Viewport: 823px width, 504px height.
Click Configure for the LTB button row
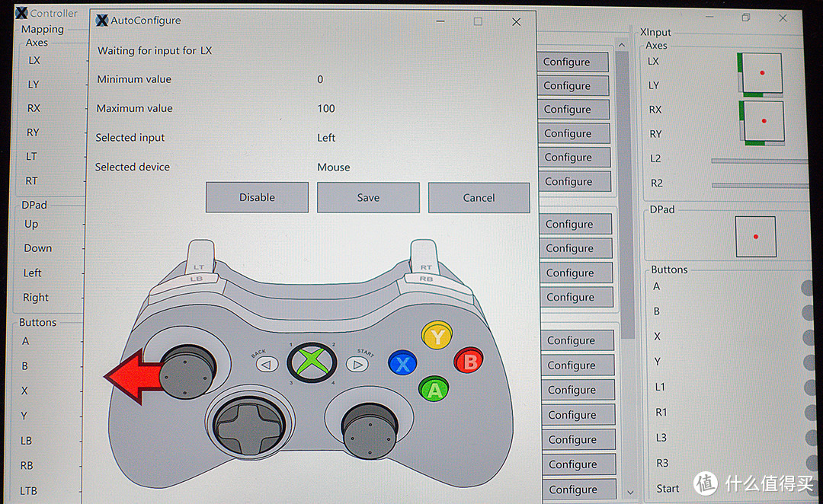579,490
